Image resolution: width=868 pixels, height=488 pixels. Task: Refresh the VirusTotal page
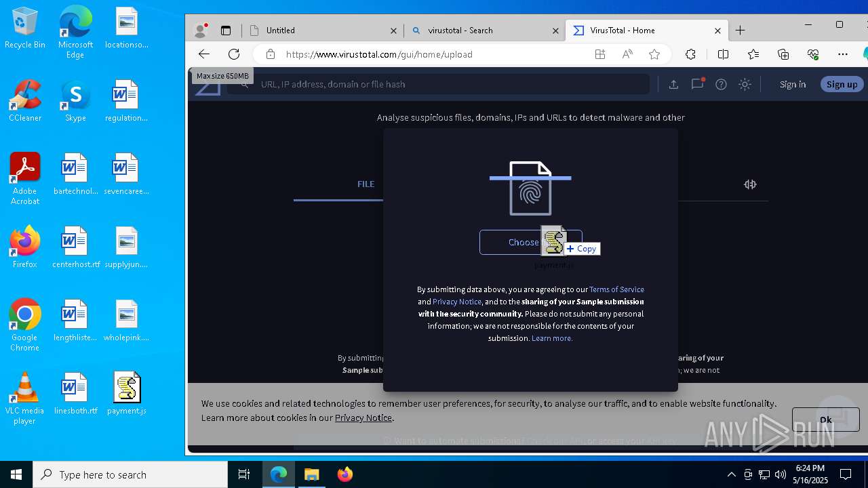234,54
